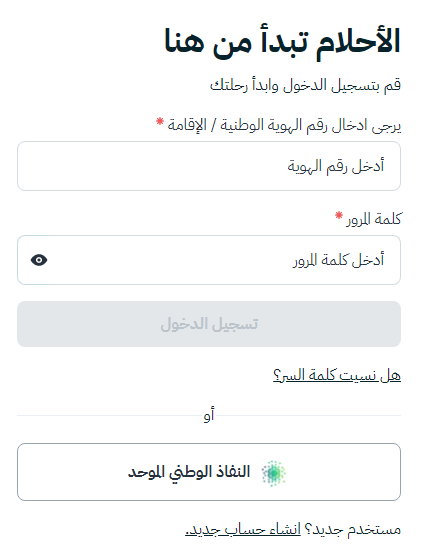Click the أو separator text
Screen dimensions: 423x559
pyautogui.click(x=209, y=415)
